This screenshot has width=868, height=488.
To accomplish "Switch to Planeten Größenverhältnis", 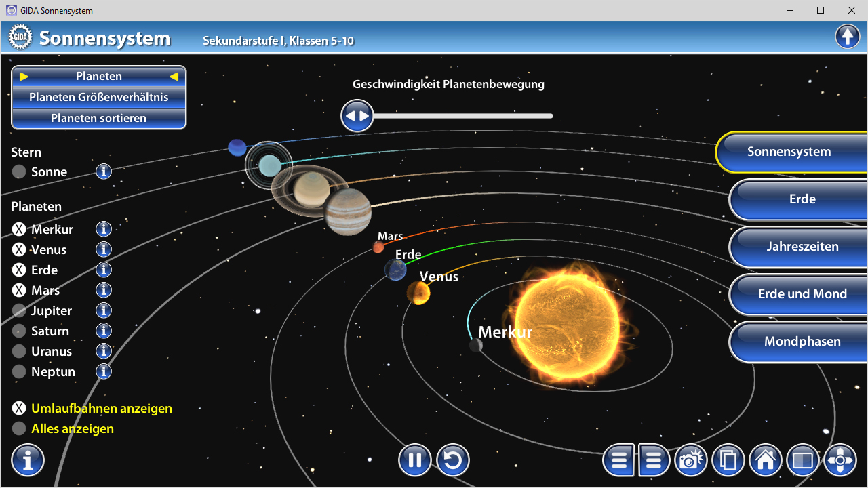I will click(98, 97).
